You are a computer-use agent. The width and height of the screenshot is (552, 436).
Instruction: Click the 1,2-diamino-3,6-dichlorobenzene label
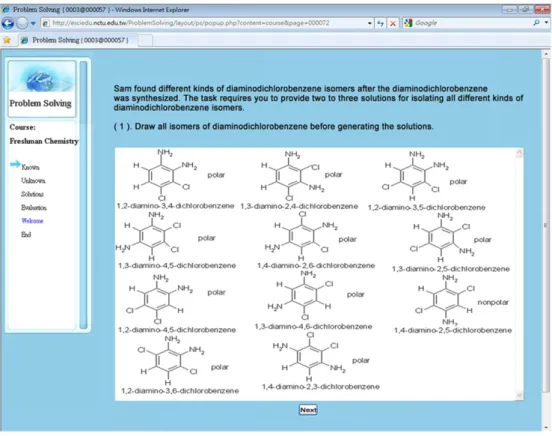pos(180,391)
